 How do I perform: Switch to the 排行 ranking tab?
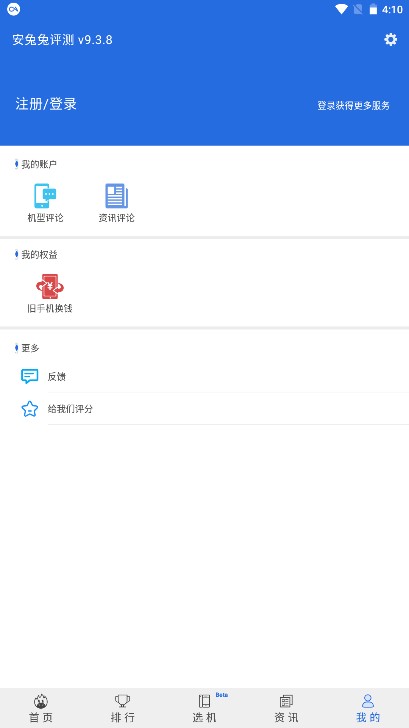(x=123, y=708)
